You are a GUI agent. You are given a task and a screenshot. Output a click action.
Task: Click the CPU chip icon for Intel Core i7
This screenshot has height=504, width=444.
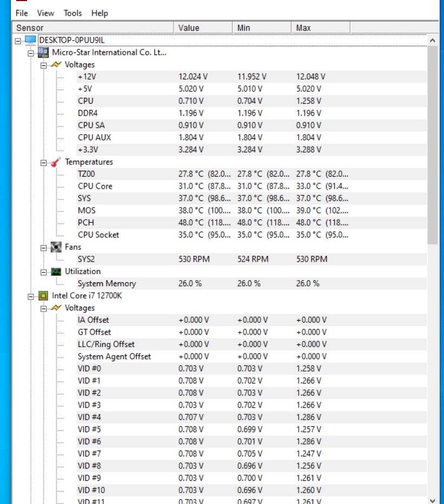(43, 296)
